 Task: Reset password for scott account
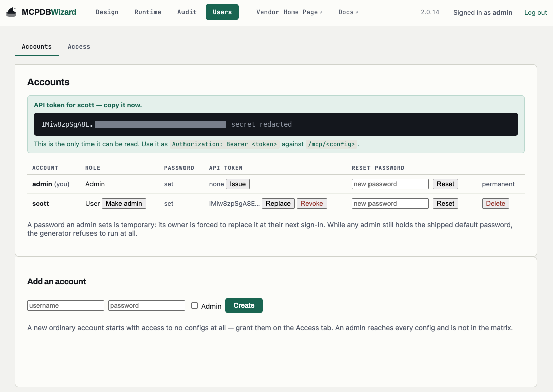coord(445,204)
